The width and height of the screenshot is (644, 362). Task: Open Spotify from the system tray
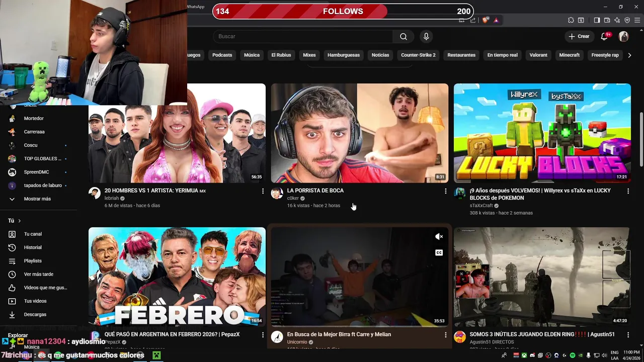point(573,355)
